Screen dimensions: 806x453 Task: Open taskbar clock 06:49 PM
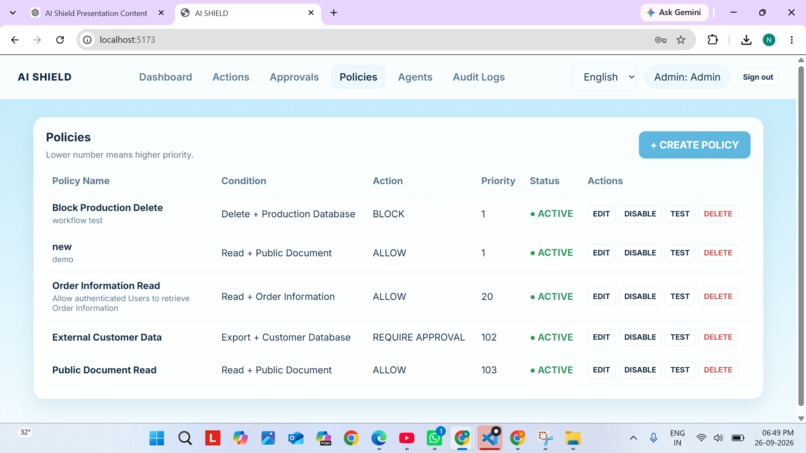(774, 438)
